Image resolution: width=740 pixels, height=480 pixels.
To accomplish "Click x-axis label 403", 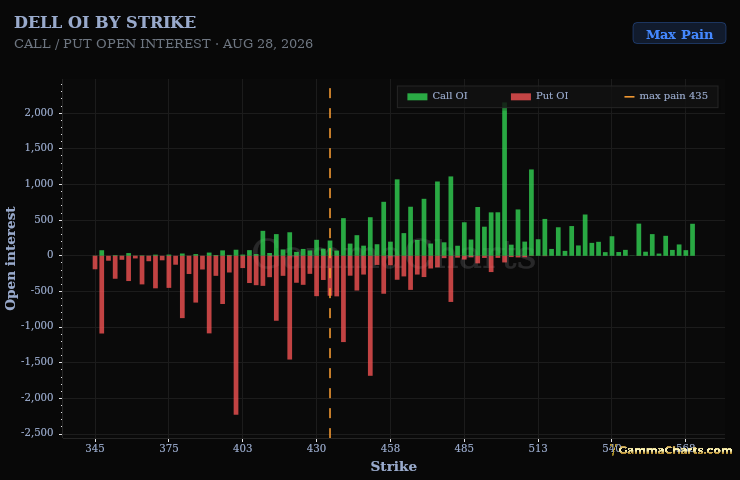I will (x=243, y=448).
